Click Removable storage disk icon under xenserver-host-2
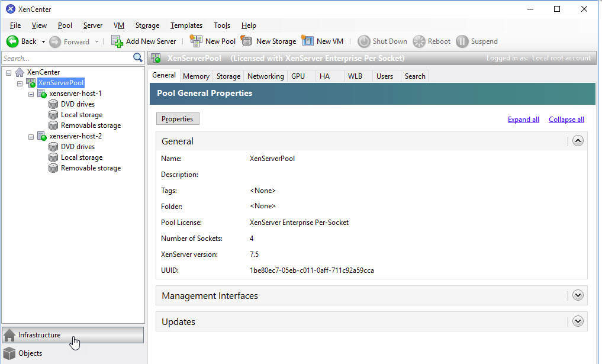Image resolution: width=602 pixels, height=364 pixels. coord(53,168)
